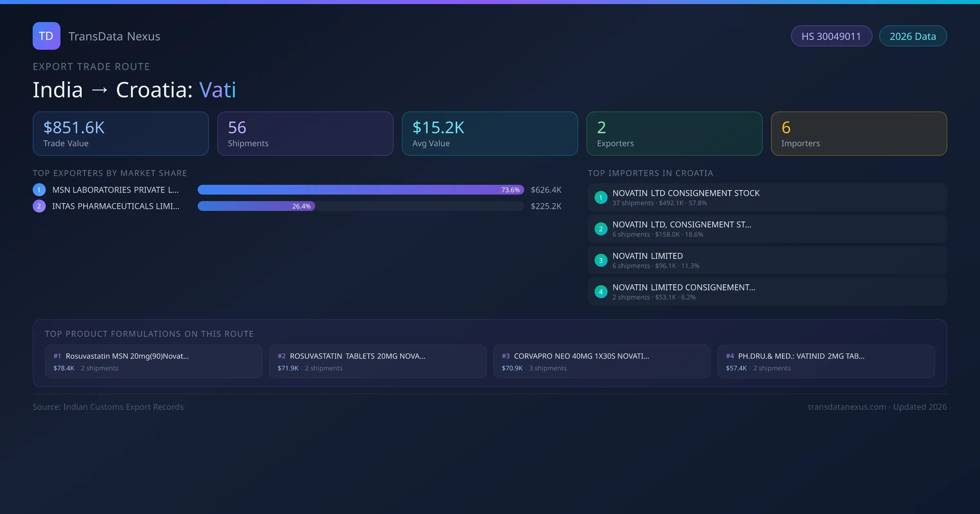Open Rosuvastatin MSN 20mg product card
The height and width of the screenshot is (514, 980).
pyautogui.click(x=154, y=361)
